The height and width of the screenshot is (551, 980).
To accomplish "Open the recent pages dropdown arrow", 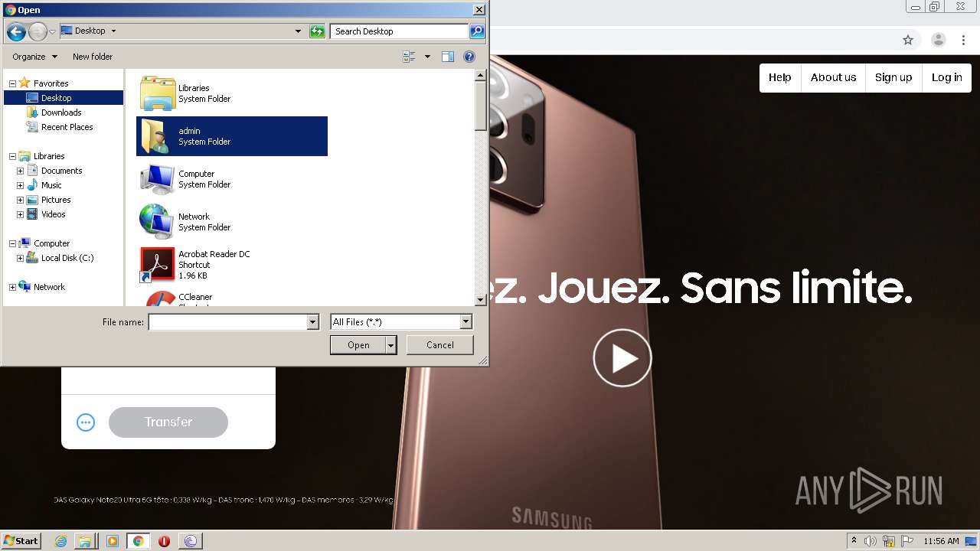I will 52,31.
